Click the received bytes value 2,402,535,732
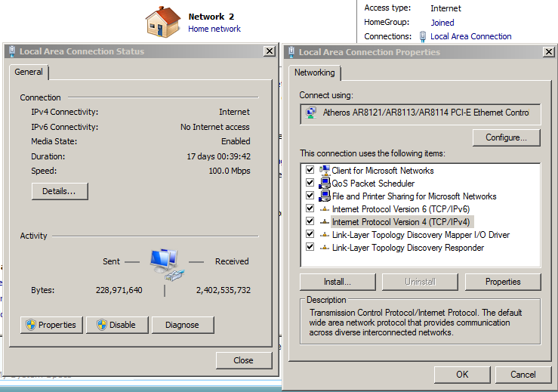The height and width of the screenshot is (392, 558). (x=224, y=290)
